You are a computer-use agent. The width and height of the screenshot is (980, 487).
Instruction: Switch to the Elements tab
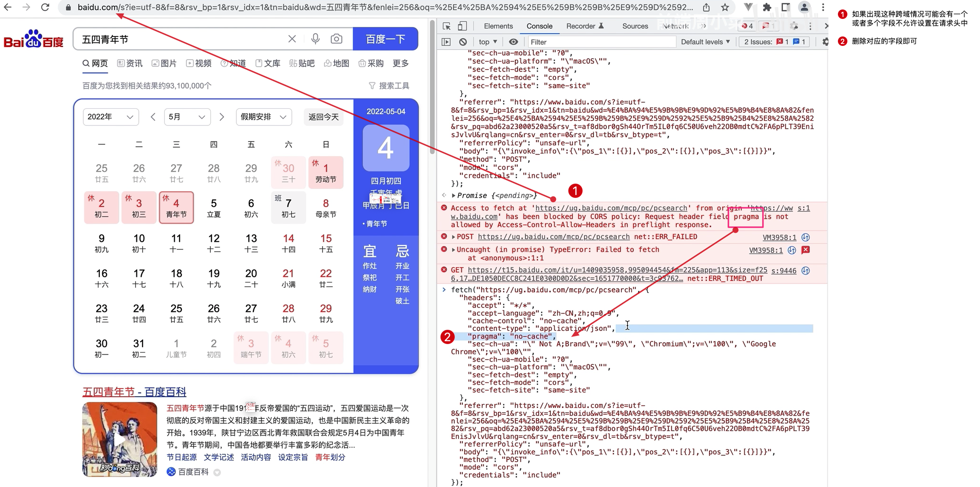(498, 26)
